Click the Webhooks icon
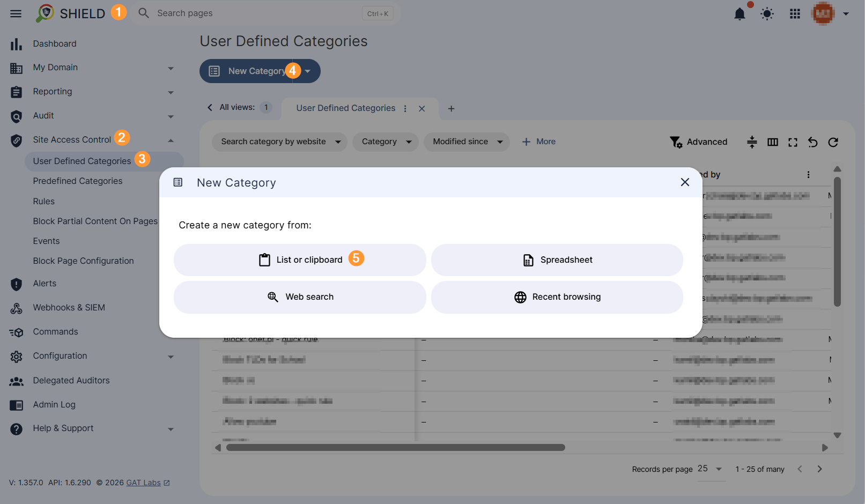This screenshot has height=504, width=865. pyautogui.click(x=16, y=308)
